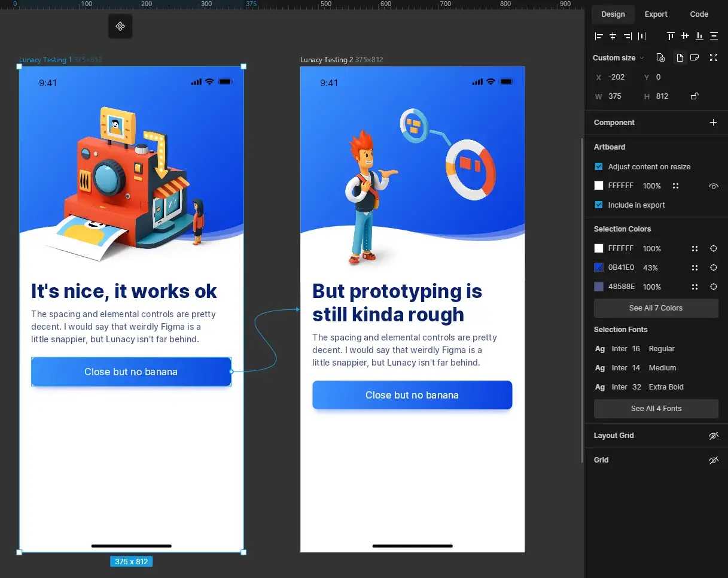This screenshot has height=578, width=728.
Task: Click the align left edges icon
Action: [x=599, y=36]
